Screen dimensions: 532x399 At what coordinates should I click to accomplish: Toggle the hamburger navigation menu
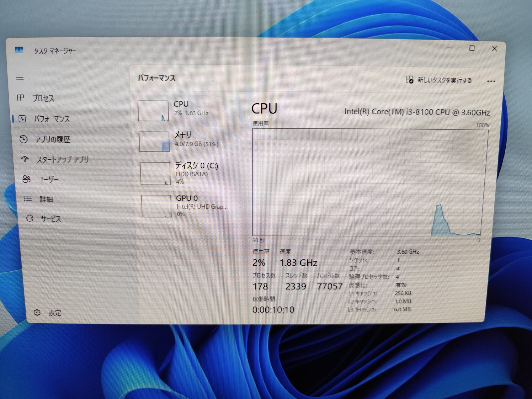[x=20, y=78]
